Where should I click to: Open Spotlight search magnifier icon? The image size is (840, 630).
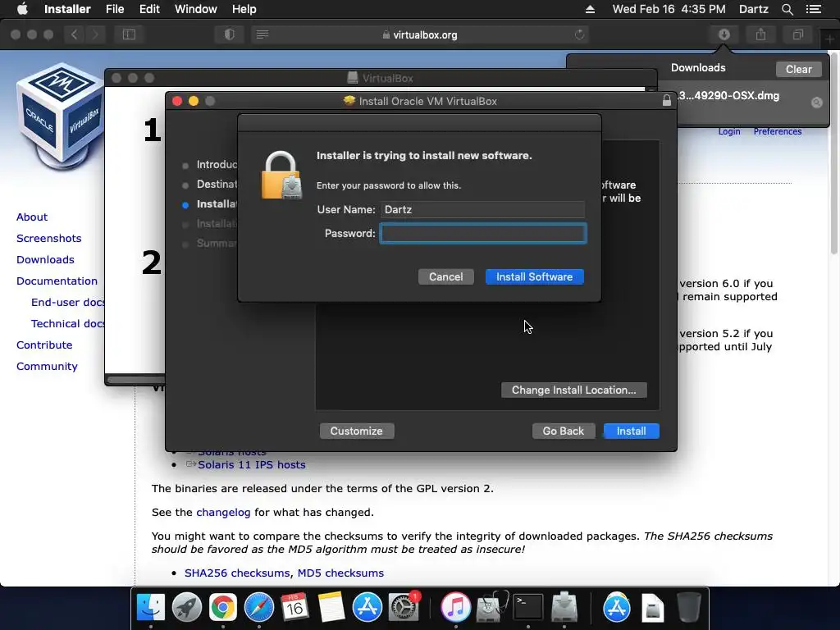[787, 9]
